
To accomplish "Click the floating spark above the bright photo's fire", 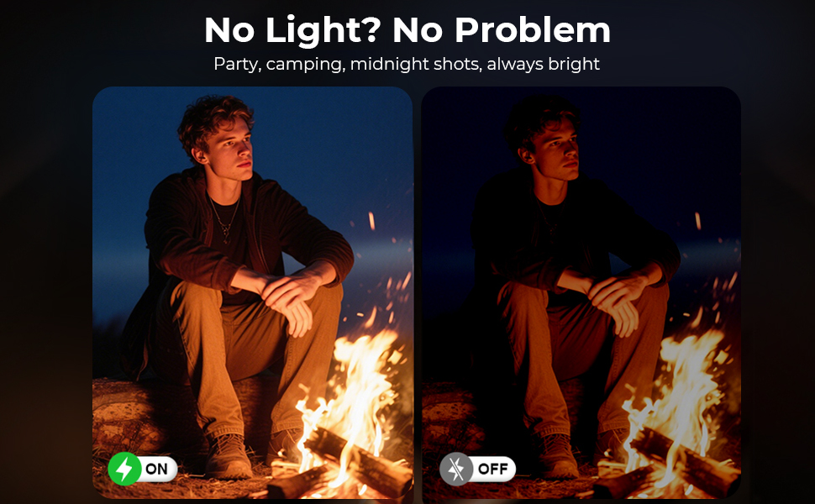I will (x=371, y=221).
